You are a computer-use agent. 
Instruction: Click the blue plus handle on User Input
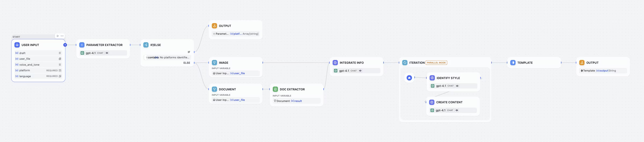(65, 45)
